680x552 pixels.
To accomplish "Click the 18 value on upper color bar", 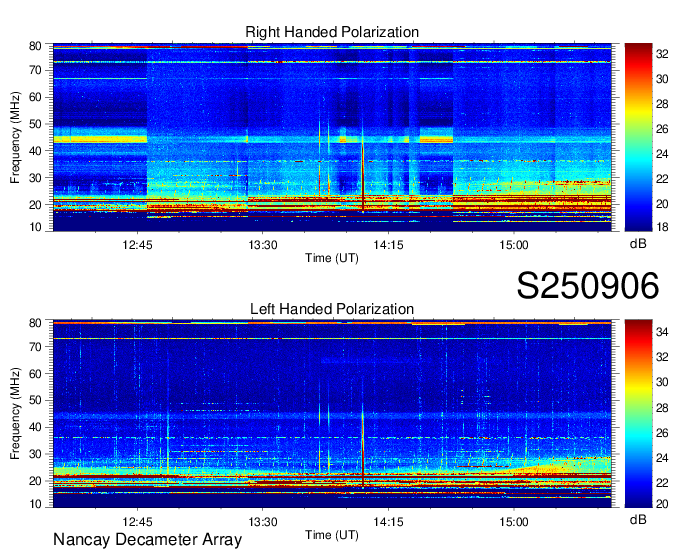I will click(x=662, y=227).
